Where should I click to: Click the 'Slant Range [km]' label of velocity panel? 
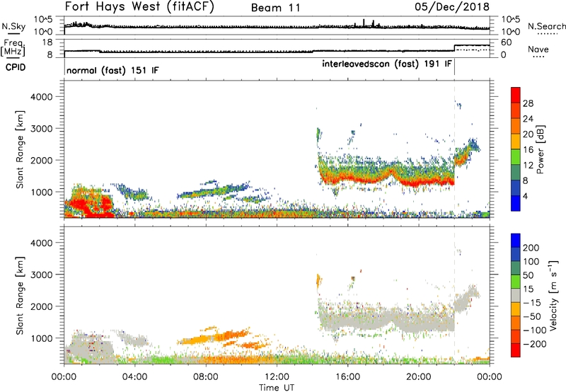click(20, 296)
